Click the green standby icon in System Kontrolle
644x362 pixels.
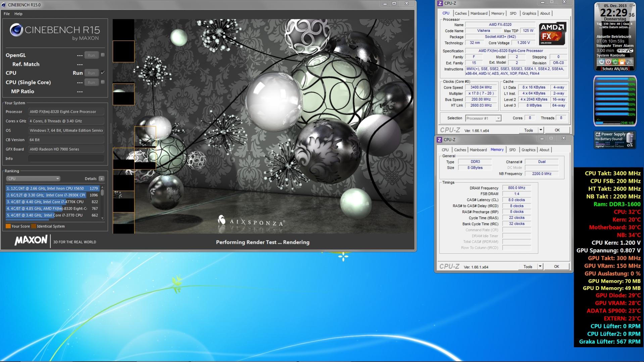[615, 62]
